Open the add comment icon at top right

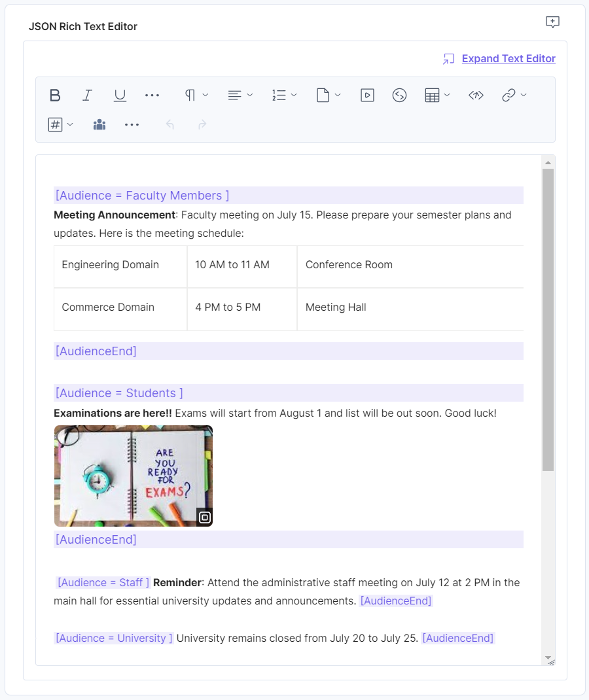[x=553, y=22]
